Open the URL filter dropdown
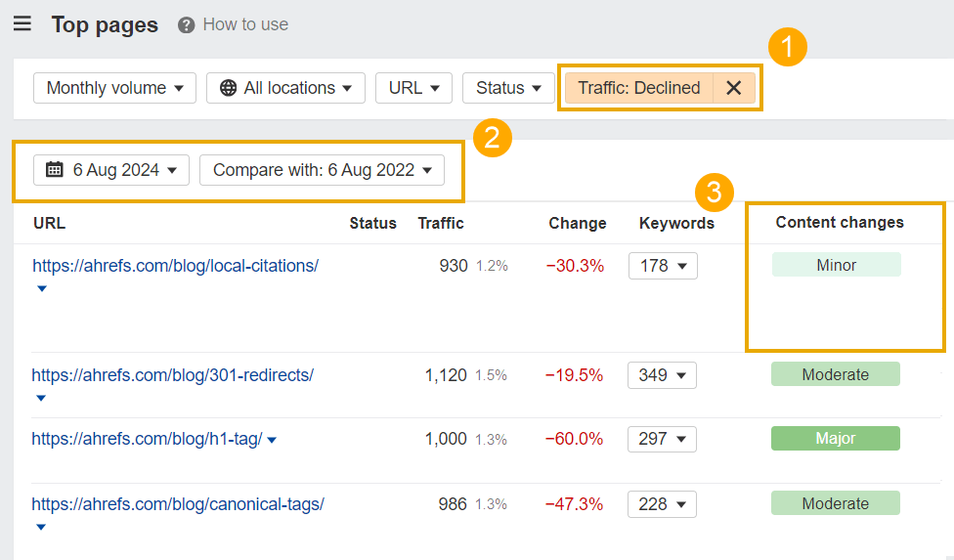Viewport: 954px width, 560px height. pyautogui.click(x=413, y=88)
